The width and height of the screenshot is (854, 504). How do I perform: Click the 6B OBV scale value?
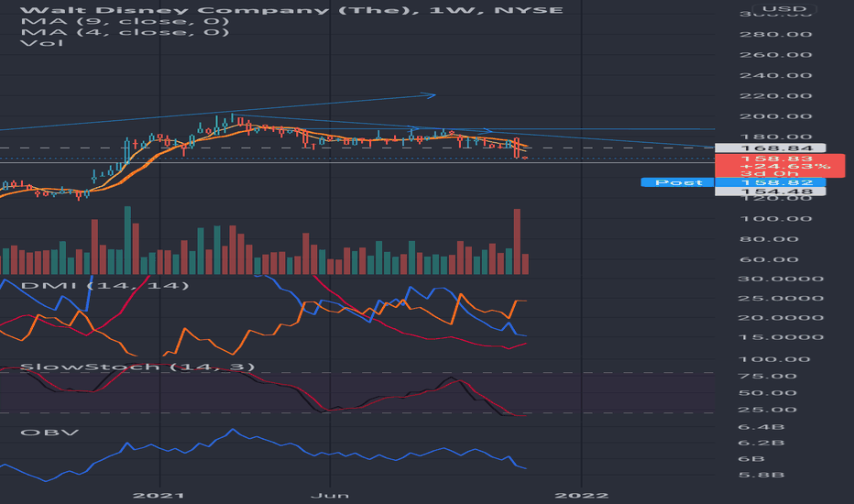[751, 459]
